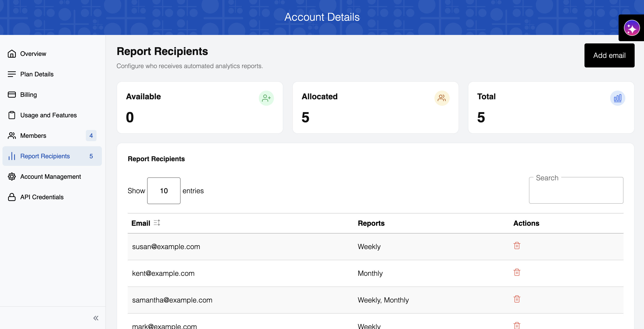Select samantha@example.com email cell
The height and width of the screenshot is (329, 644).
click(x=172, y=300)
